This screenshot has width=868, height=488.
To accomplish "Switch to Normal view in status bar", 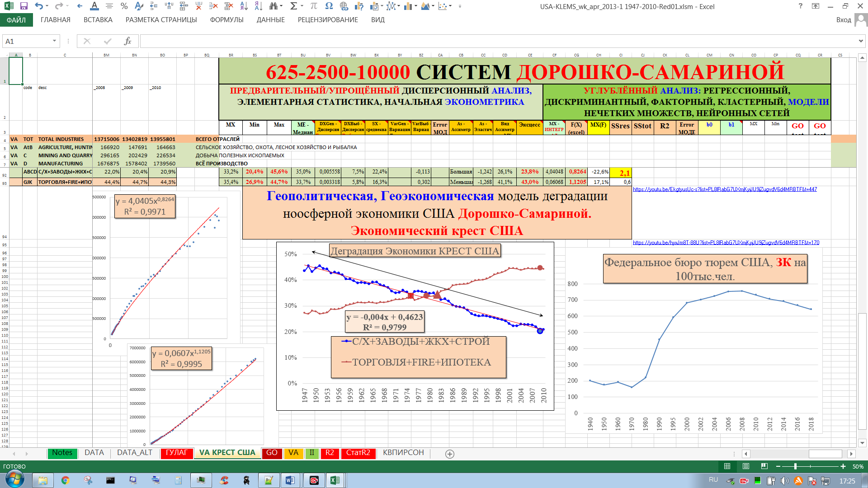I will (727, 466).
